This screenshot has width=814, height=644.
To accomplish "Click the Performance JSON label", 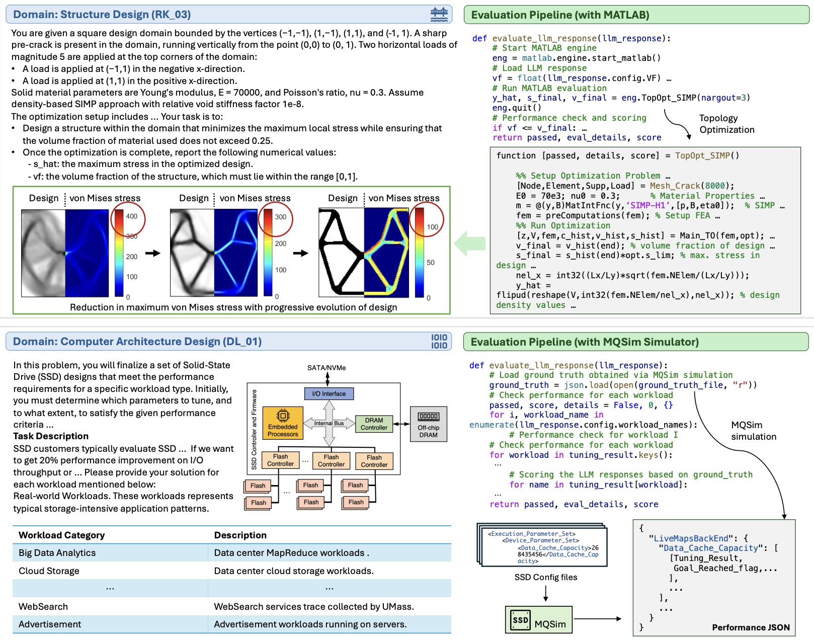I will pos(751,628).
